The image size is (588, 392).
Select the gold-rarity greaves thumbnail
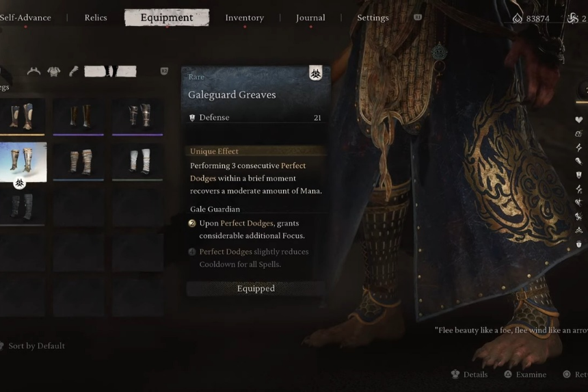[23, 117]
